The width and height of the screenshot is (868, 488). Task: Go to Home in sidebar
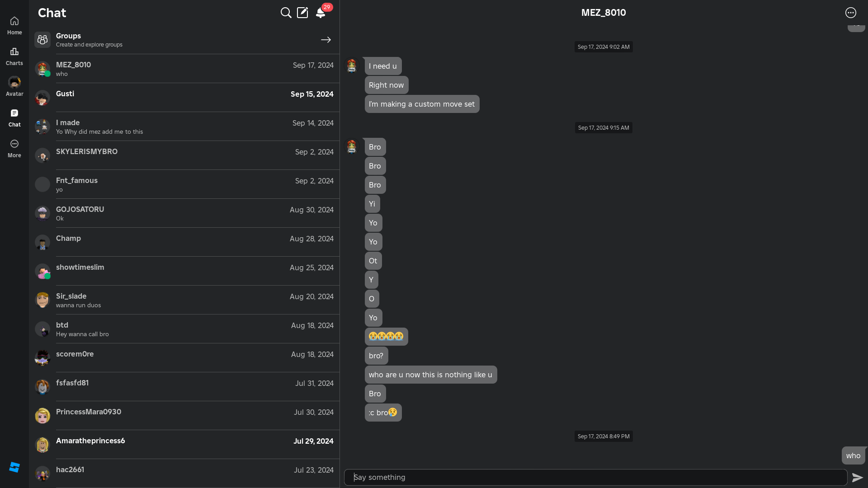tap(14, 25)
